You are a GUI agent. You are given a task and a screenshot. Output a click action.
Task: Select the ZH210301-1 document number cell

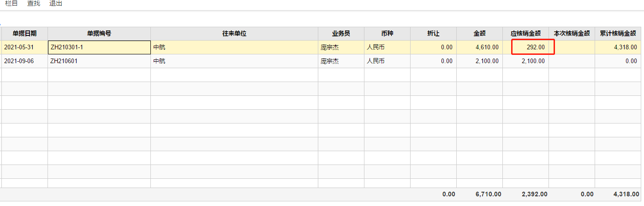point(99,47)
